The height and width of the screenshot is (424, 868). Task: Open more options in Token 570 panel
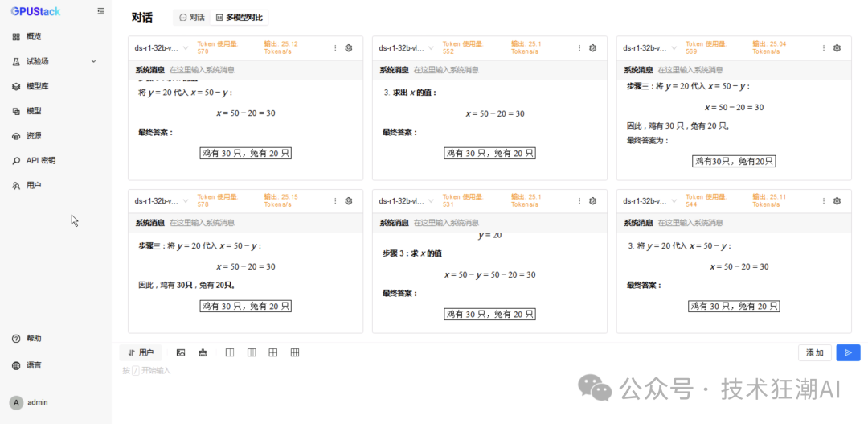coord(335,47)
